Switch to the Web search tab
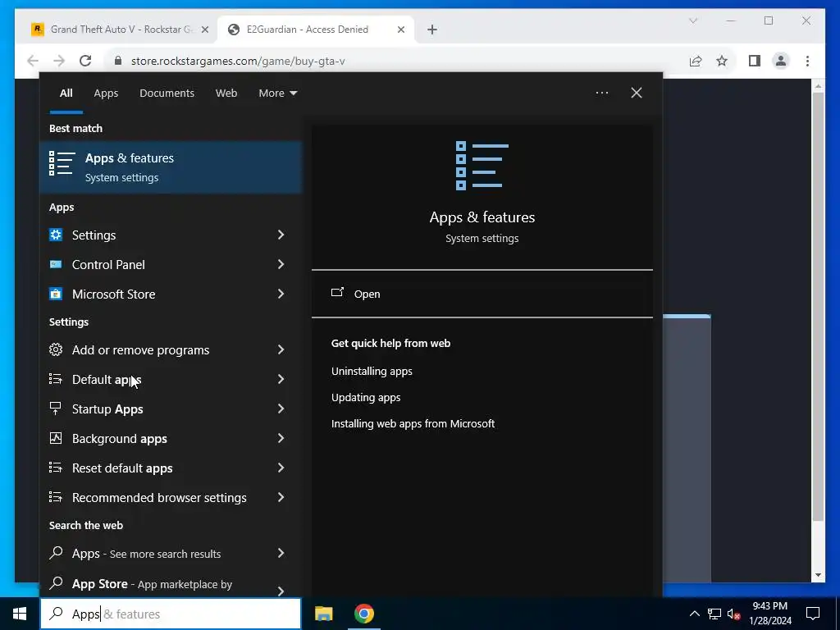The image size is (840, 630). (x=226, y=93)
